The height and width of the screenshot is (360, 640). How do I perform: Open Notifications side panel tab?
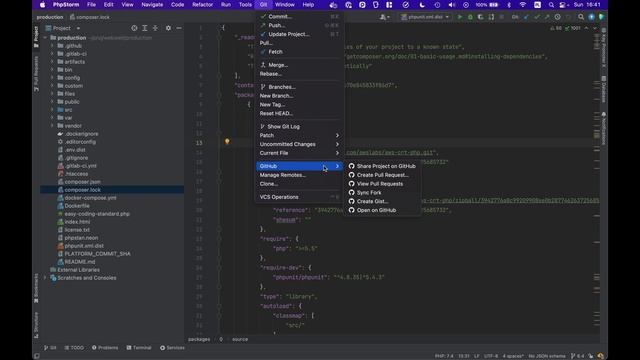(604, 129)
